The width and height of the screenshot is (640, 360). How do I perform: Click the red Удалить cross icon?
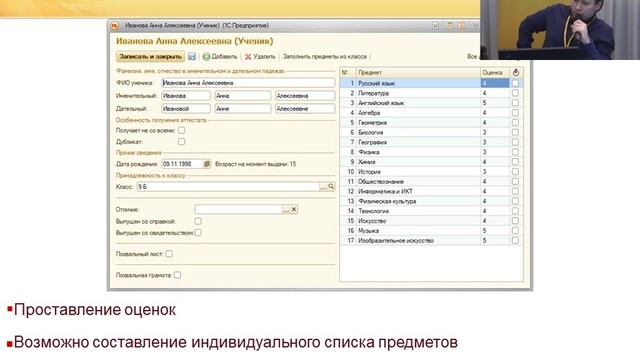248,57
